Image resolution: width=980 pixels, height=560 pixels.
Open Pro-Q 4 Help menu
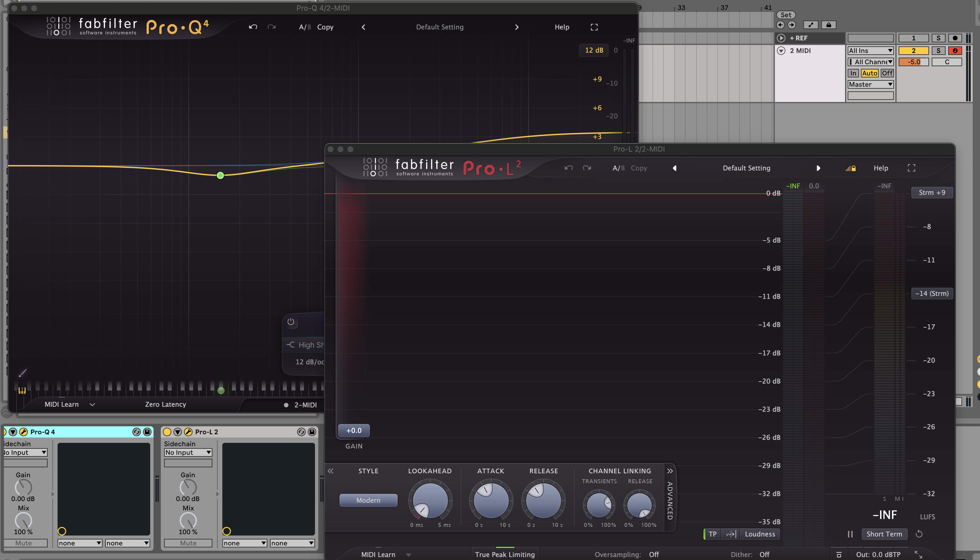tap(562, 27)
